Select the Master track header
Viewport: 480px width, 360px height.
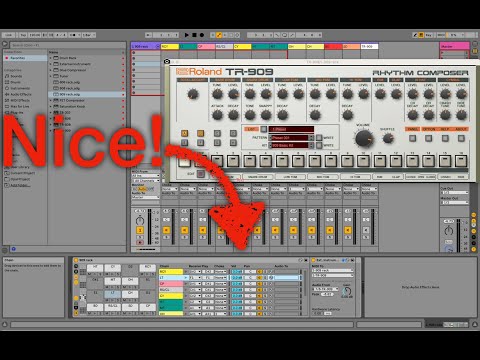455,47
